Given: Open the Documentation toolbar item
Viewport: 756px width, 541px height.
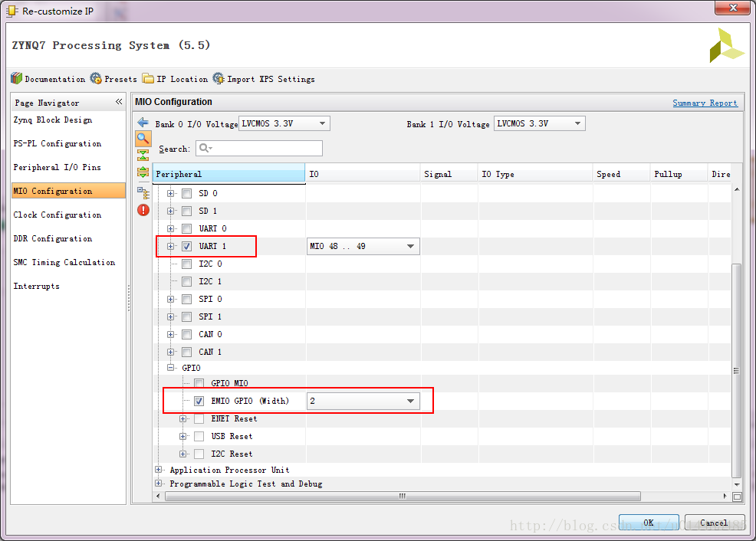Looking at the screenshot, I should pos(48,79).
